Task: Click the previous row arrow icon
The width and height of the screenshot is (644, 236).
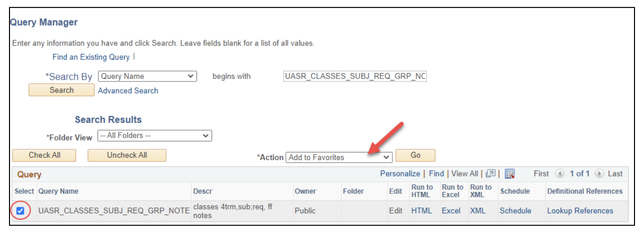Action: [x=559, y=174]
